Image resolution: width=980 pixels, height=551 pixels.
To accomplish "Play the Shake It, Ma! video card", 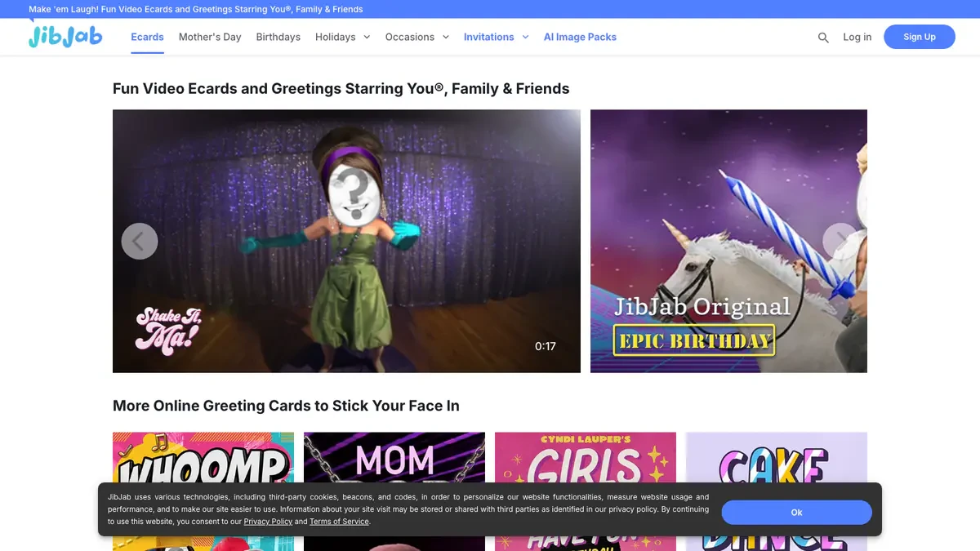I will pos(346,241).
